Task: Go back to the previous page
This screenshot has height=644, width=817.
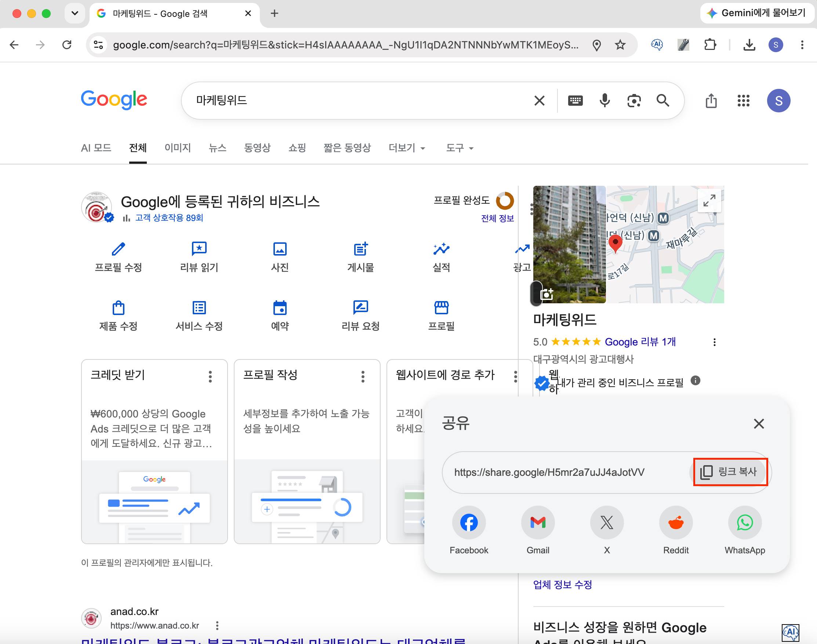Action: point(14,45)
